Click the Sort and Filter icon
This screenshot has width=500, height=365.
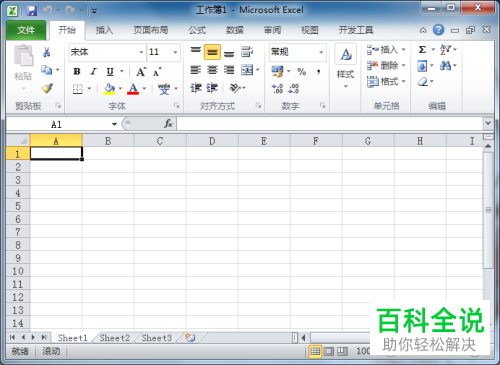coord(446,50)
